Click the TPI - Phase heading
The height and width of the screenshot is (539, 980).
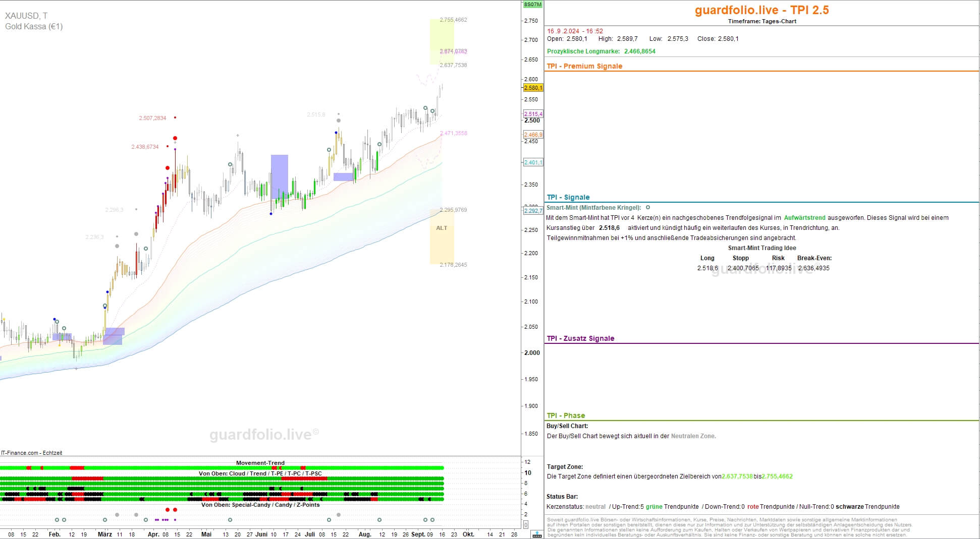[x=566, y=415]
